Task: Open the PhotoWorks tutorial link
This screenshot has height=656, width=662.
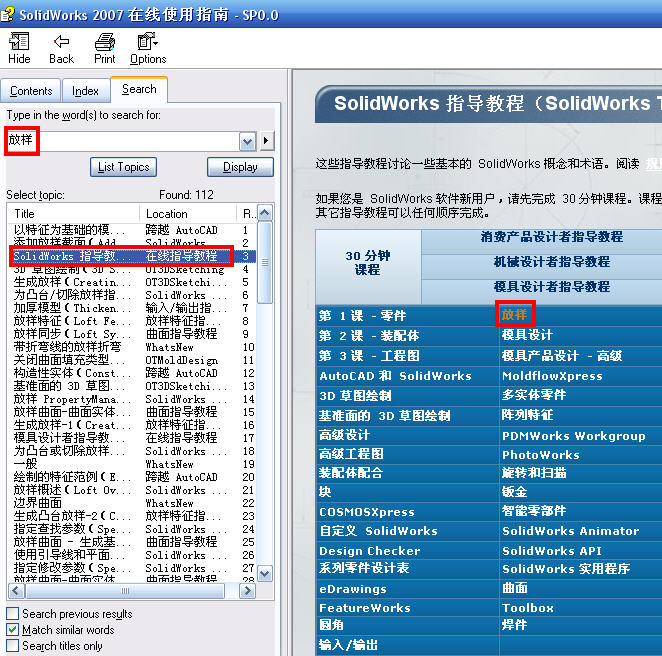Action: (x=540, y=455)
